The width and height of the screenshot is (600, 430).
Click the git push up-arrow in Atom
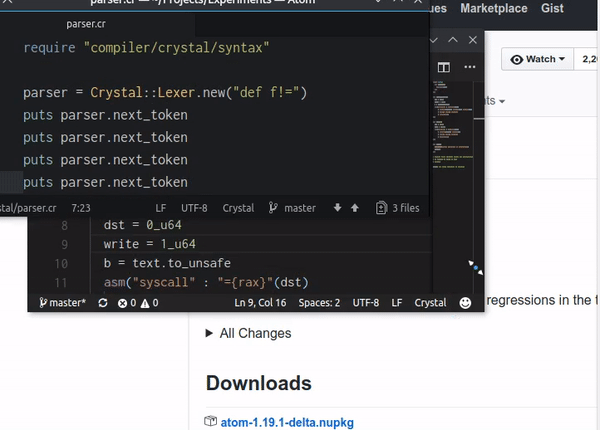355,208
